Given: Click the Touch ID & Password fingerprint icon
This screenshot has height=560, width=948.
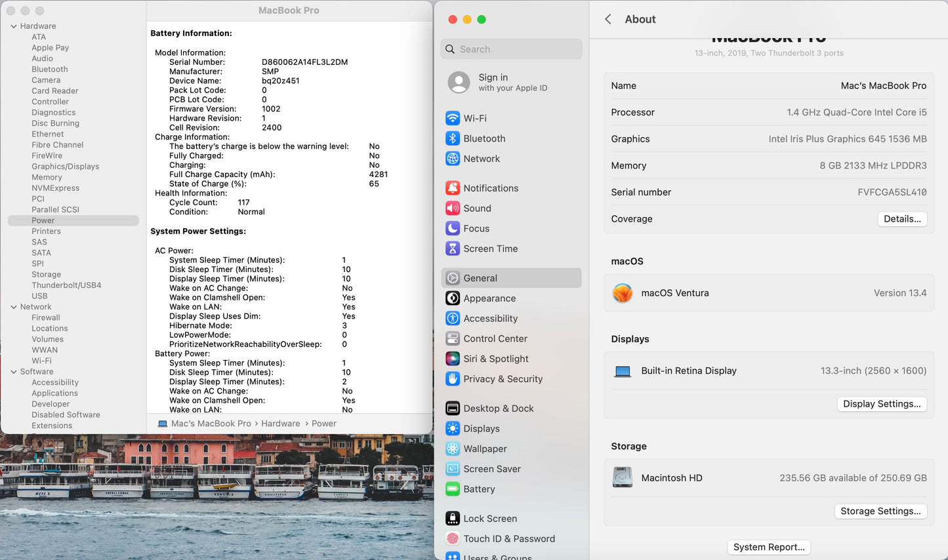Looking at the screenshot, I should 453,539.
